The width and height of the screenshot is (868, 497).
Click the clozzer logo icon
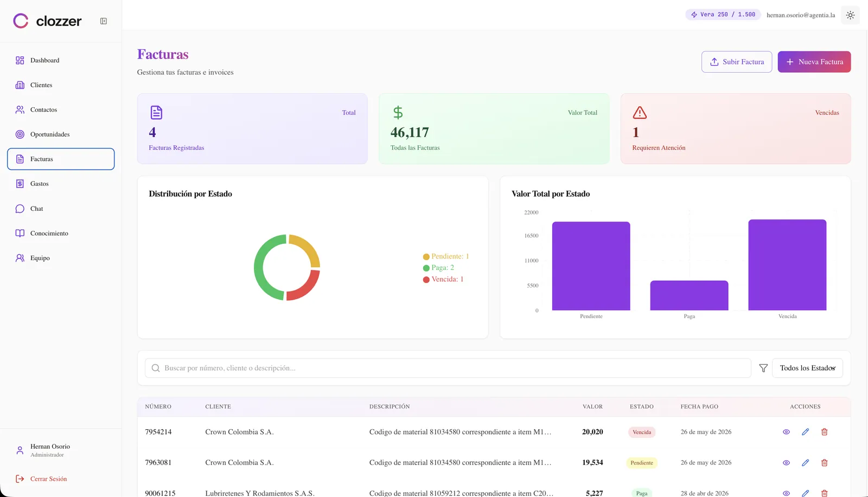click(21, 21)
